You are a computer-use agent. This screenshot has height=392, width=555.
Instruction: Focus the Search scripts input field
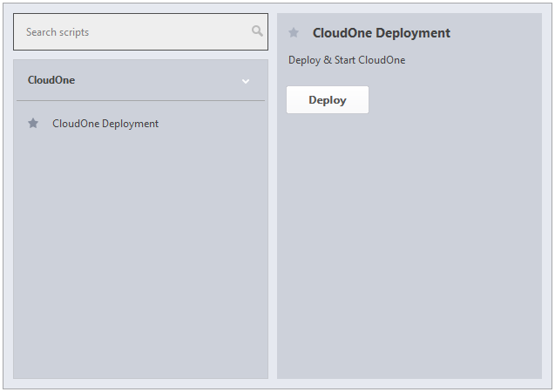point(131,32)
